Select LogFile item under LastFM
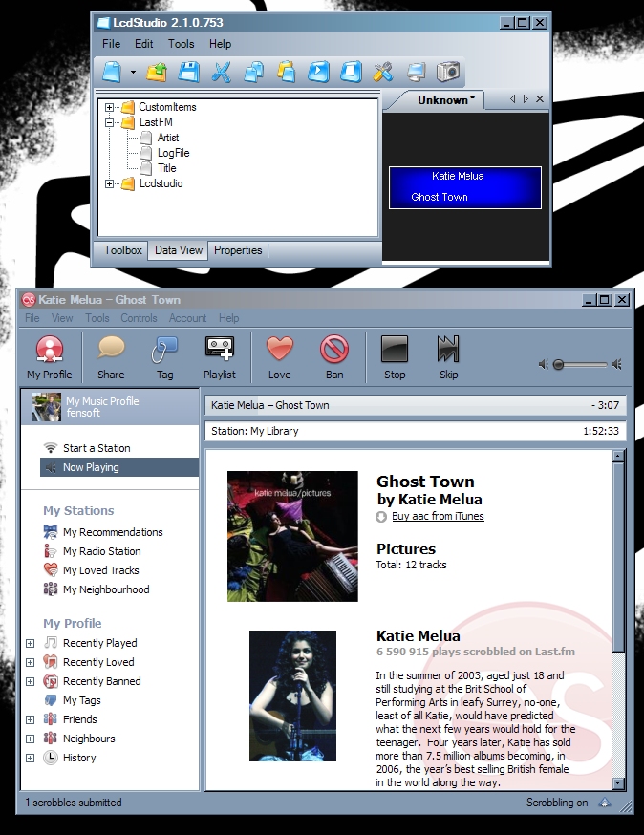This screenshot has height=835, width=644. click(x=173, y=154)
